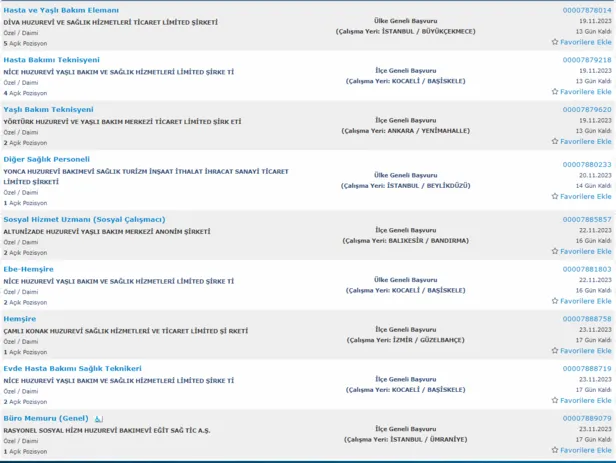Click favorite star for Ebe-Hemşire job
The width and height of the screenshot is (616, 463).
(556, 301)
